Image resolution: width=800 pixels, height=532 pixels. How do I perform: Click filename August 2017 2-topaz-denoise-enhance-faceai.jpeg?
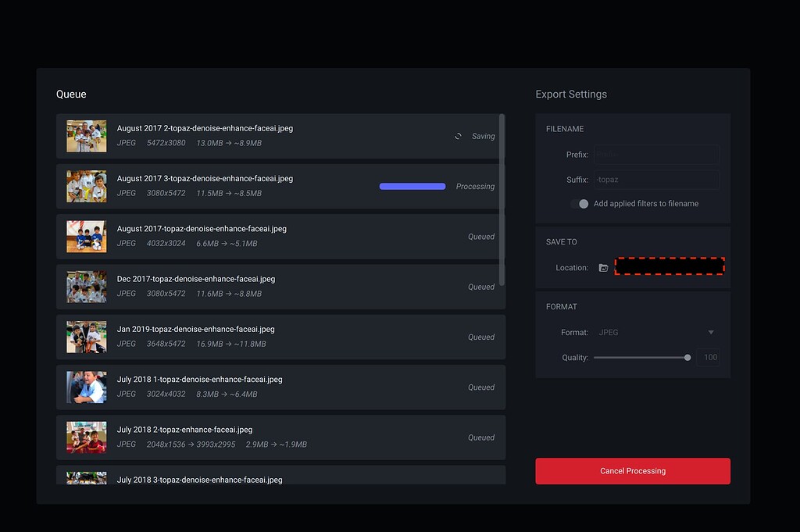[205, 129]
